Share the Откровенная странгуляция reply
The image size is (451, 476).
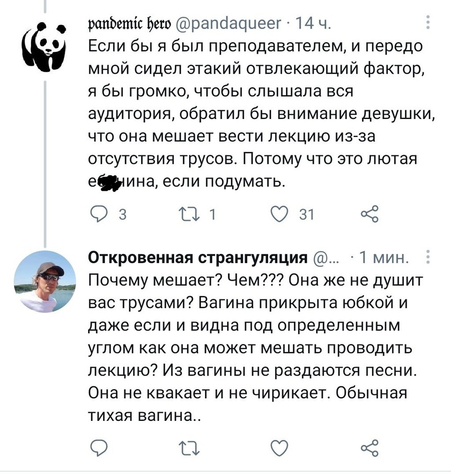(x=369, y=448)
